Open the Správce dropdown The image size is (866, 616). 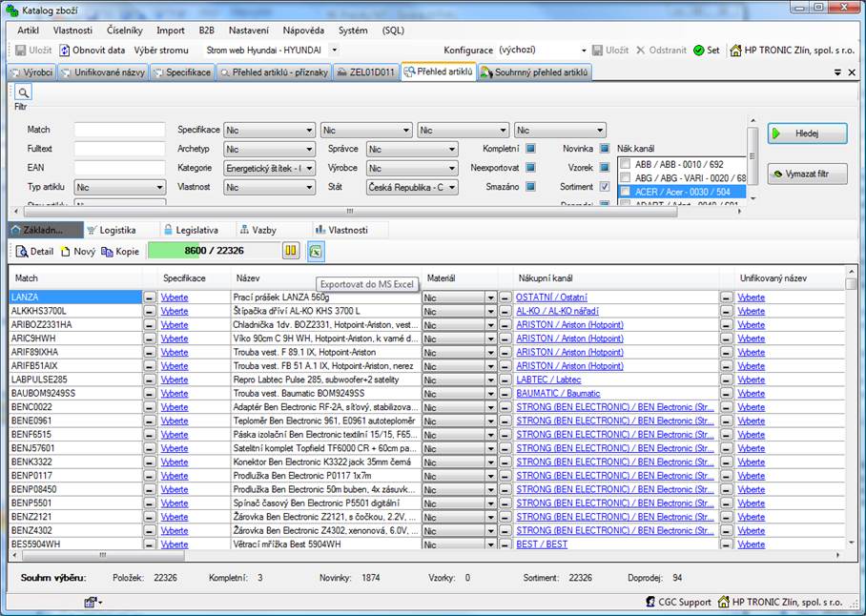click(412, 149)
